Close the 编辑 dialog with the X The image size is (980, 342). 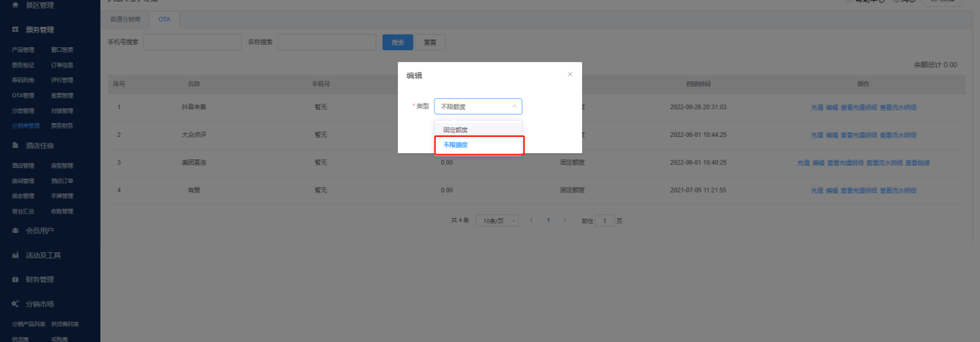tap(570, 74)
